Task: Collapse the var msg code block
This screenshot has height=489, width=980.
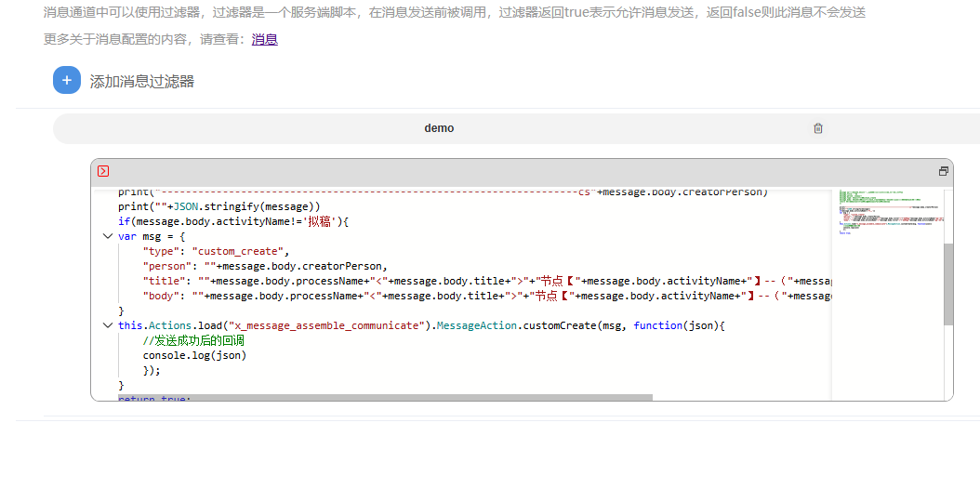Action: click(108, 236)
